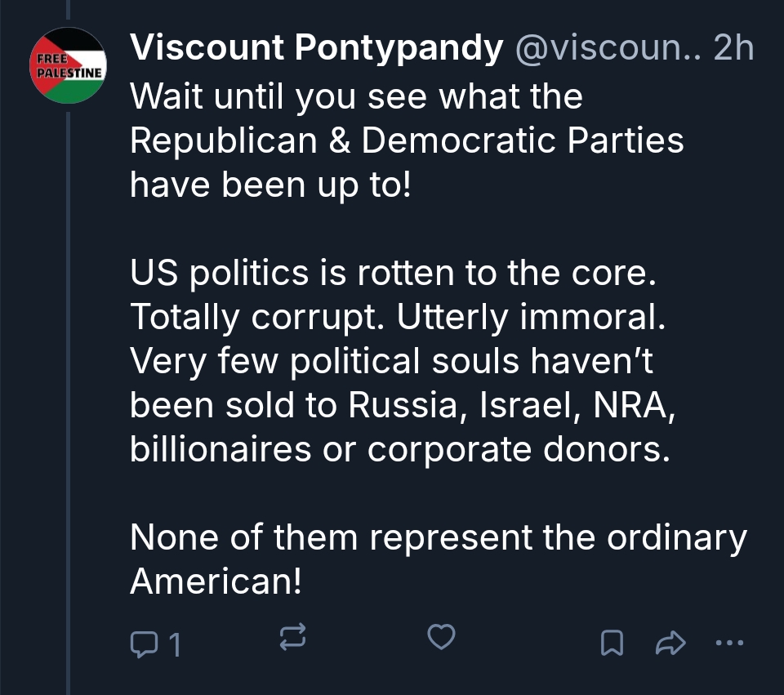Image resolution: width=784 pixels, height=695 pixels.
Task: Open the Free Palestine profile avatar
Action: click(x=67, y=65)
